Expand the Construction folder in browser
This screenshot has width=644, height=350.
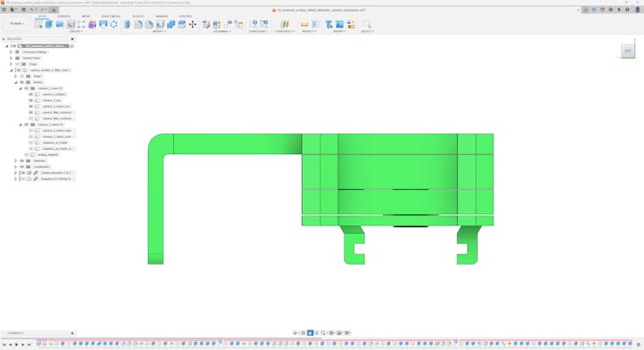coord(16,166)
